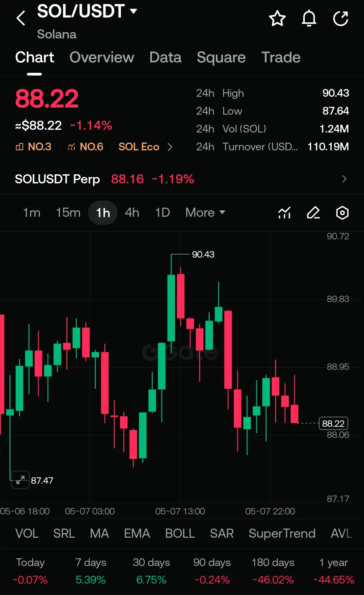Tap the 90.43 high marker on chart

(203, 254)
